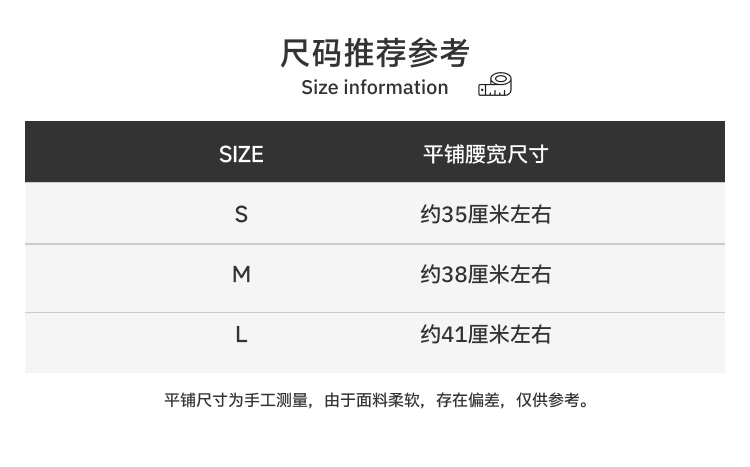Click the divider line between M and L rows
The height and width of the screenshot is (467, 750).
[x=375, y=312]
